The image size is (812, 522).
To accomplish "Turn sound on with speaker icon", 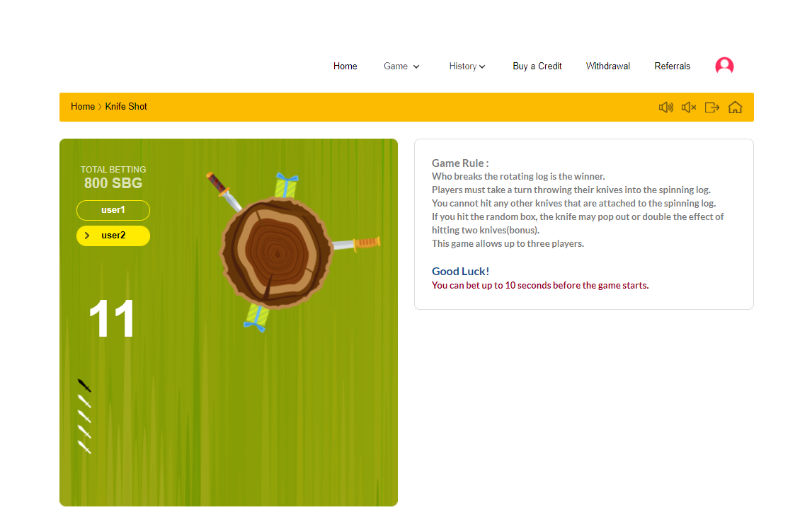I will pos(666,107).
